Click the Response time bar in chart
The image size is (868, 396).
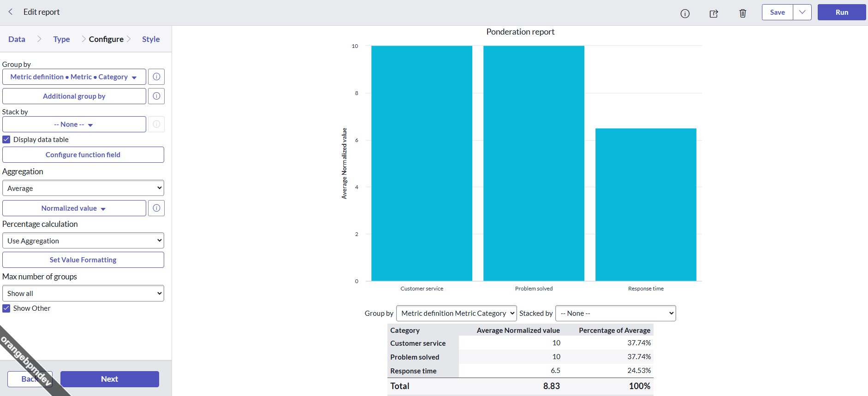pyautogui.click(x=646, y=205)
